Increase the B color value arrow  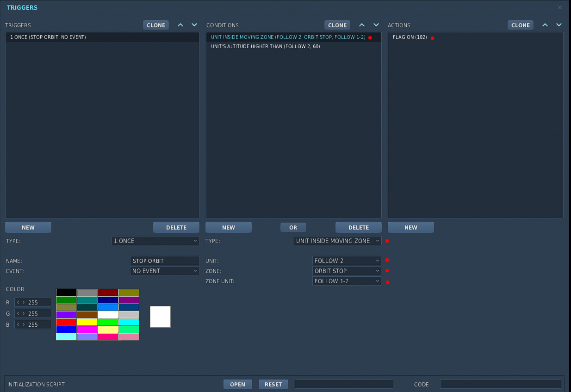[24, 325]
